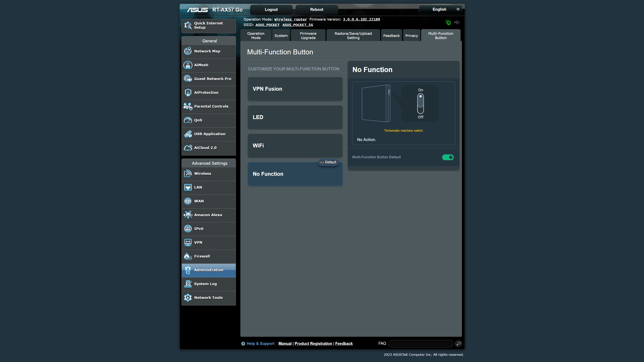Image resolution: width=644 pixels, height=362 pixels.
Task: Switch to the Firmware Upgrade tab
Action: click(x=308, y=35)
